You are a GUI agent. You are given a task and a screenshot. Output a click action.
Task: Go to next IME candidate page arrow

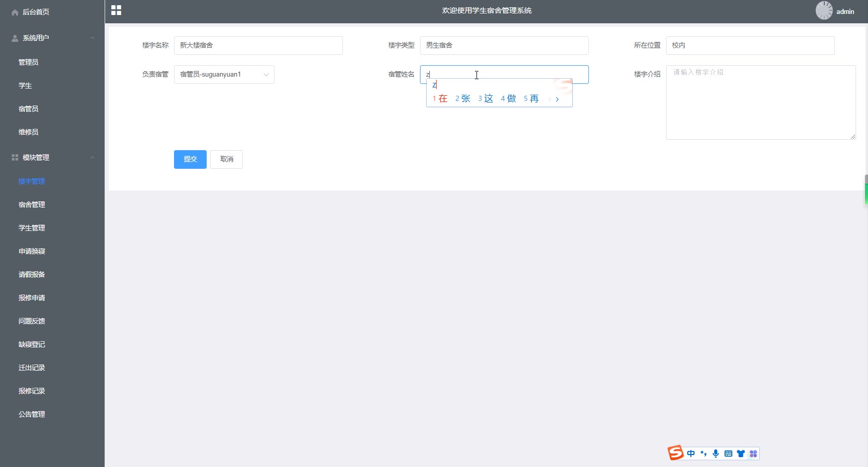point(557,99)
